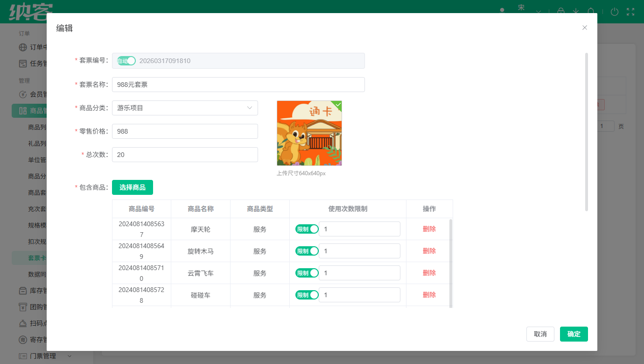
Task: Click the 库存 box icon in sidebar
Action: [22, 291]
